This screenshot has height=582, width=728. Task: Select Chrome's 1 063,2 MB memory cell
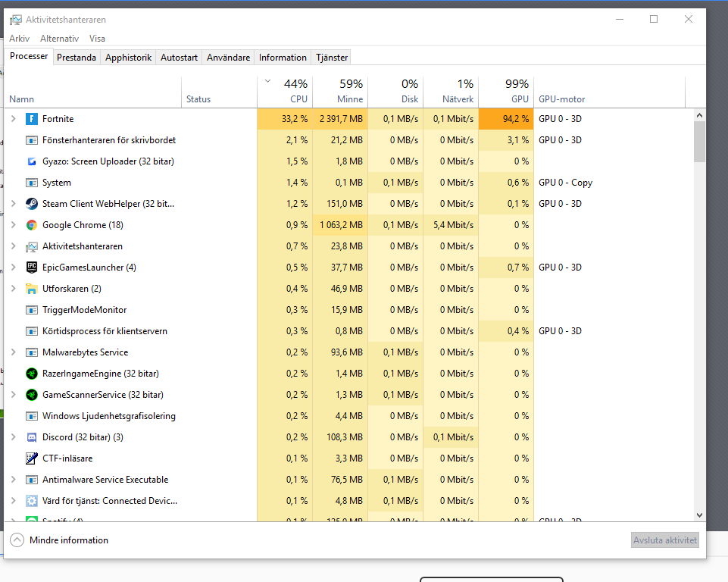pyautogui.click(x=340, y=225)
